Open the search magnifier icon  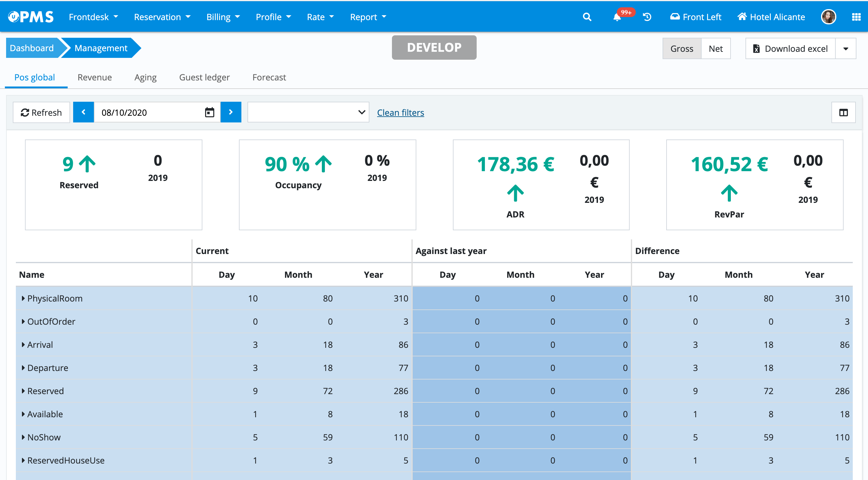point(587,17)
